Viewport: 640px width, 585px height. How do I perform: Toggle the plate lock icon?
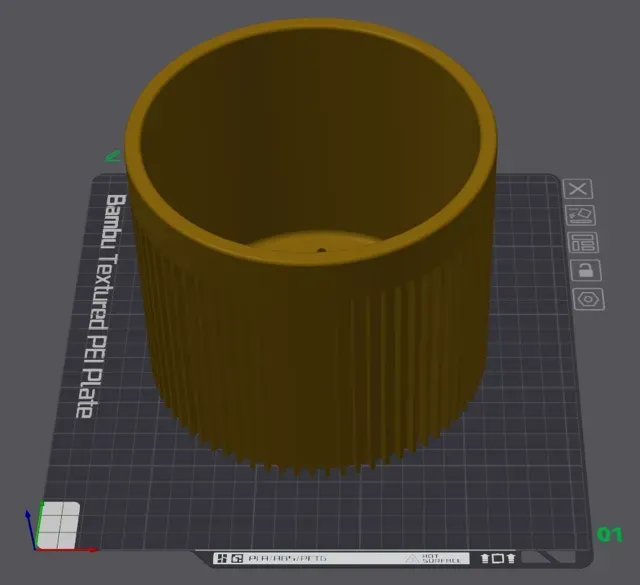tap(586, 270)
